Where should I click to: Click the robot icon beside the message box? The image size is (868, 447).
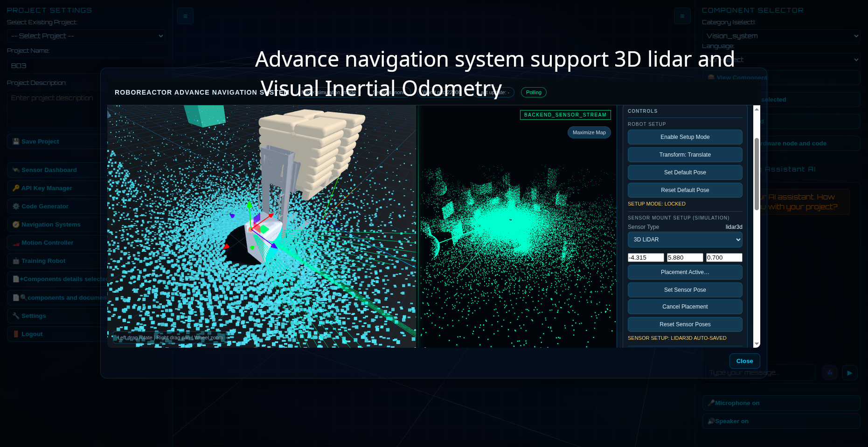[830, 373]
